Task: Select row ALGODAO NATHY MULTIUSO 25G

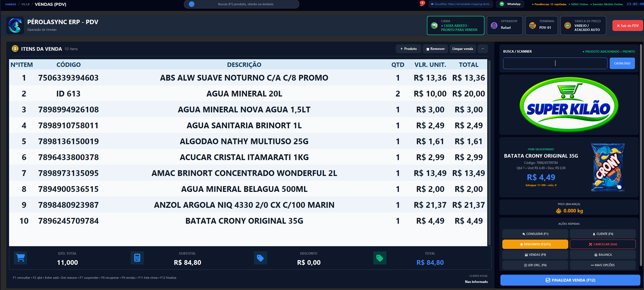Action: (248, 141)
